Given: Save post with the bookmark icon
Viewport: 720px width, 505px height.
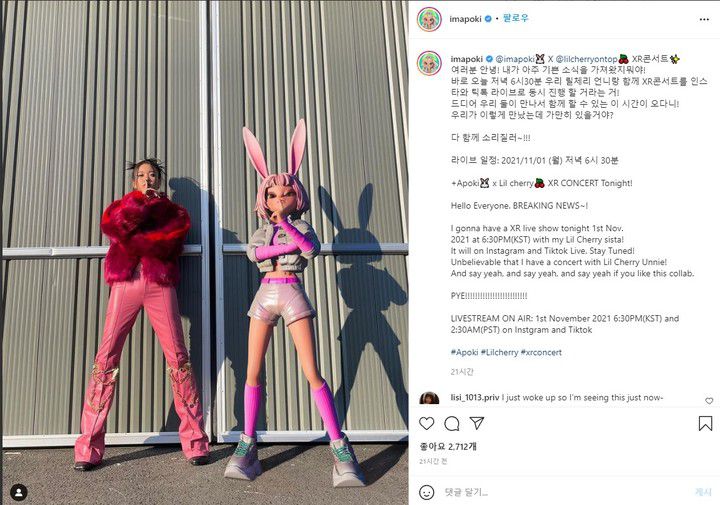Looking at the screenshot, I should (x=705, y=423).
